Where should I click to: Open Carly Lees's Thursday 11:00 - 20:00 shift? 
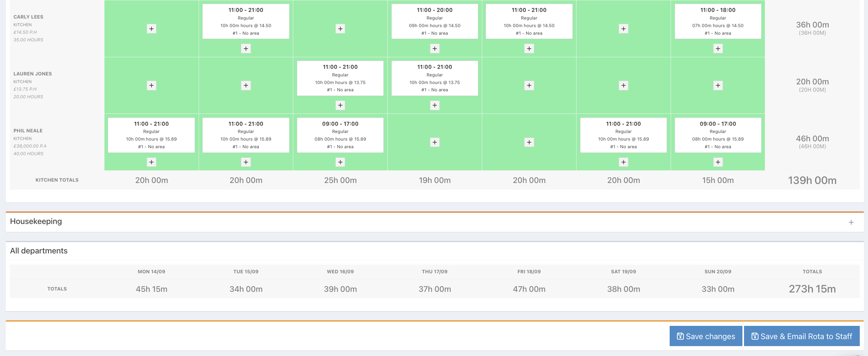click(x=435, y=21)
